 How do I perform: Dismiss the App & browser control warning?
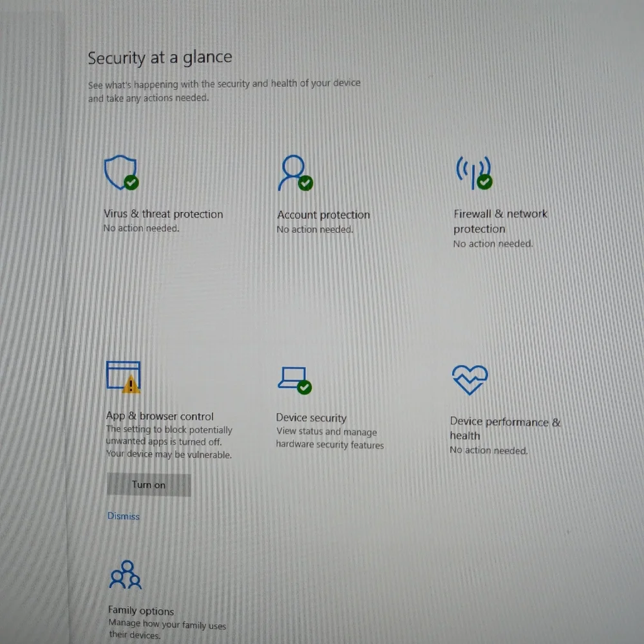(x=123, y=516)
